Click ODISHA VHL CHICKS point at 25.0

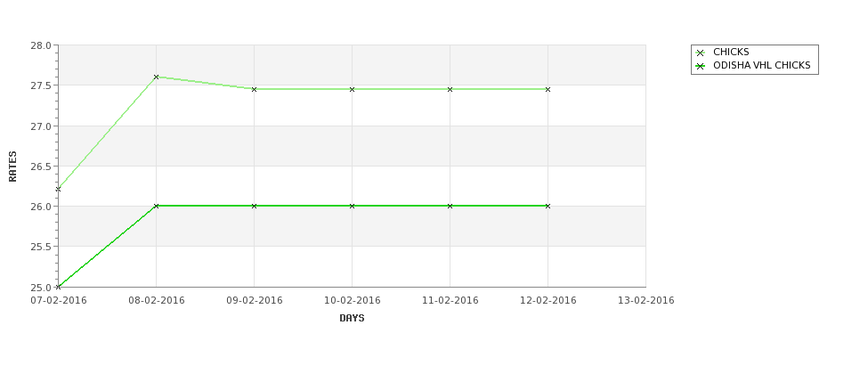coord(58,287)
